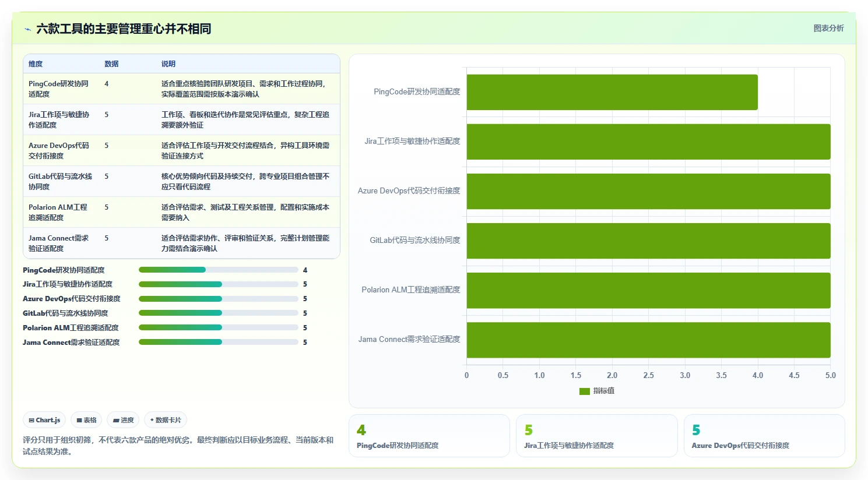Click the description starting 适合评估需求协作、评审和验证关系
The image size is (868, 480).
point(245,243)
